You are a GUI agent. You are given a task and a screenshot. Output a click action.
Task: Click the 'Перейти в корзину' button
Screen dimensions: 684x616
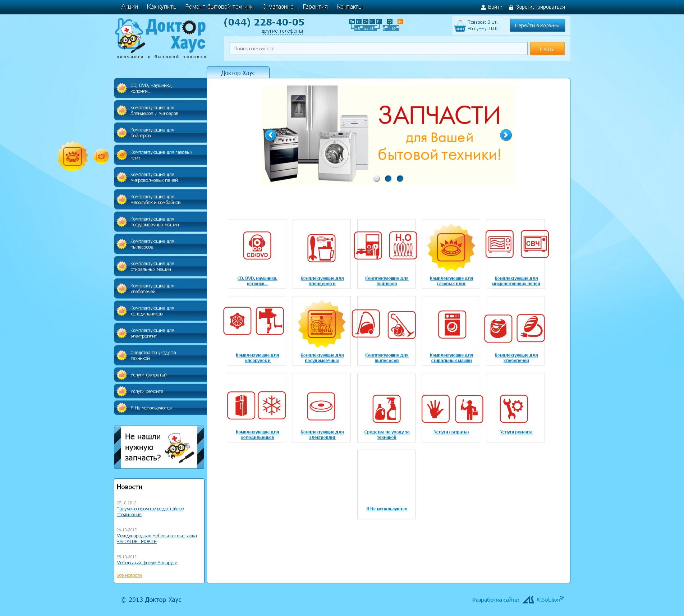tap(537, 26)
